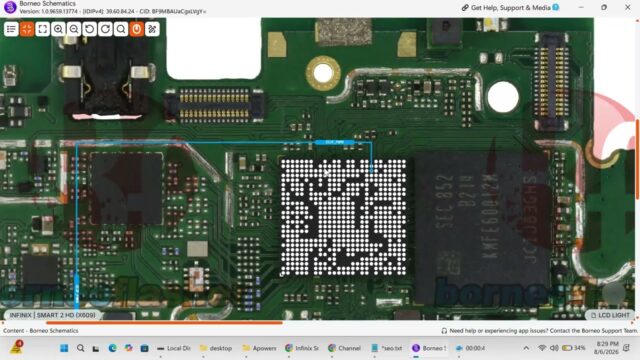Open the Copilot taskbar icon
The height and width of the screenshot is (360, 640).
pyautogui.click(x=129, y=348)
